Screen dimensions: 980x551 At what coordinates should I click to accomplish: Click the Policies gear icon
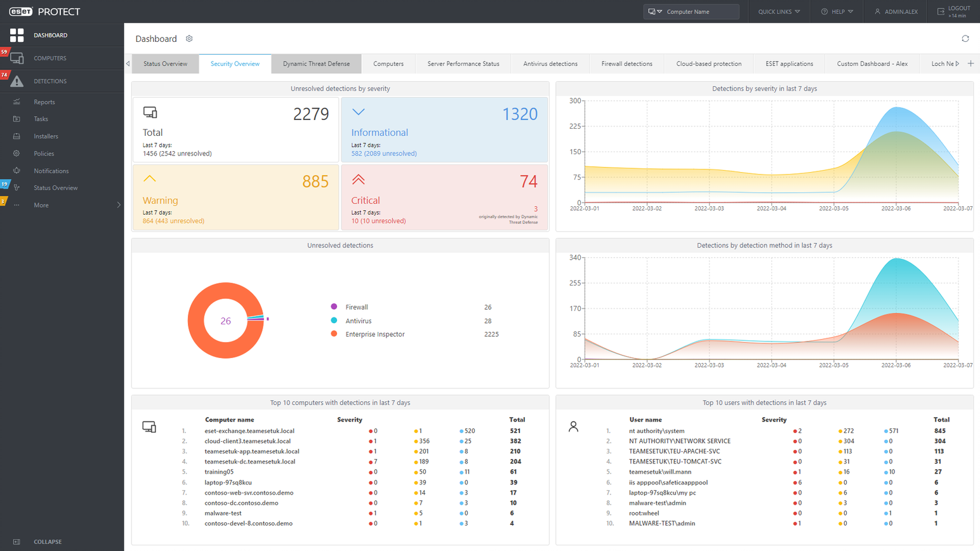[17, 153]
